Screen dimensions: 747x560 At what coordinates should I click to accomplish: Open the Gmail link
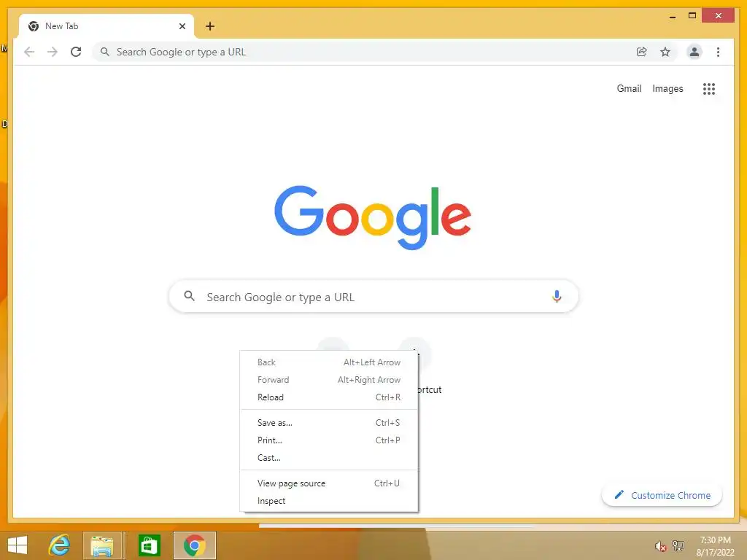629,88
